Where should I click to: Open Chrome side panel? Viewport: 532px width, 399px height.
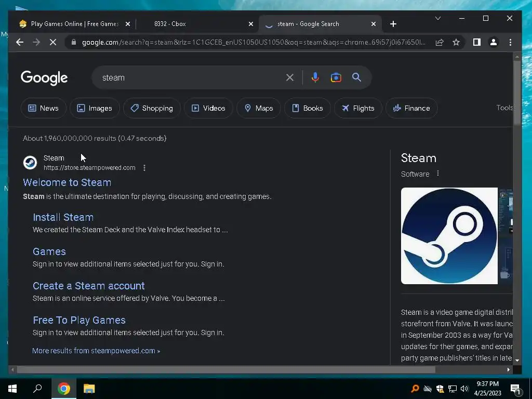477,42
